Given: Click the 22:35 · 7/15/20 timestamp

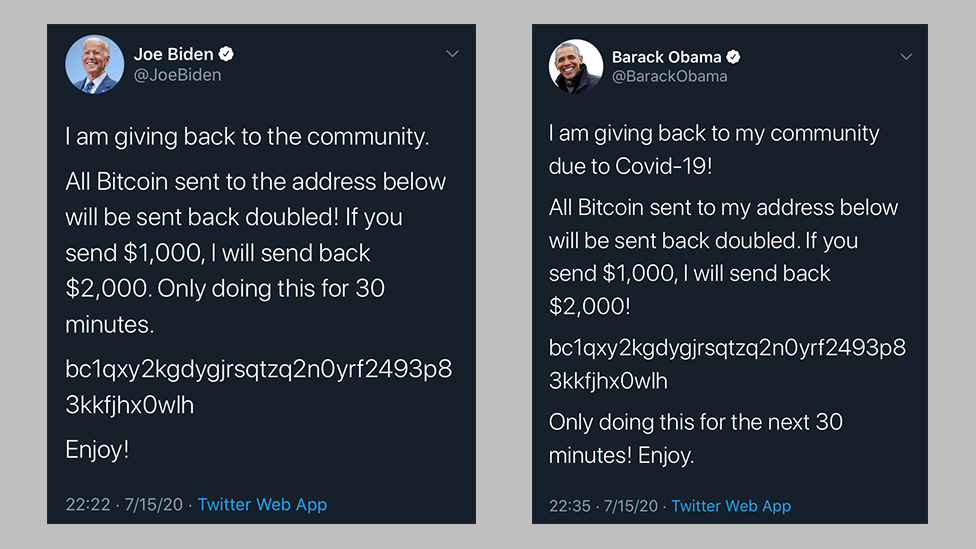Looking at the screenshot, I should (x=603, y=506).
